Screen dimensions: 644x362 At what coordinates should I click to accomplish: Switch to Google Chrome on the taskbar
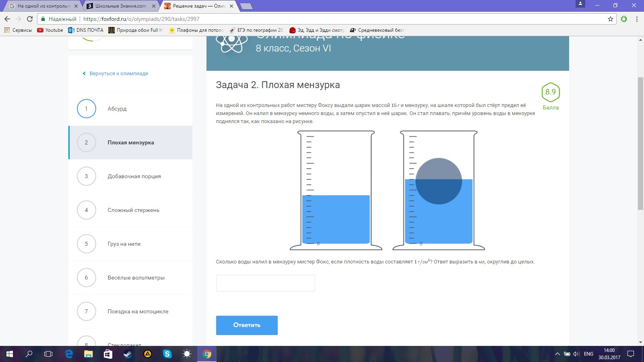point(207,354)
